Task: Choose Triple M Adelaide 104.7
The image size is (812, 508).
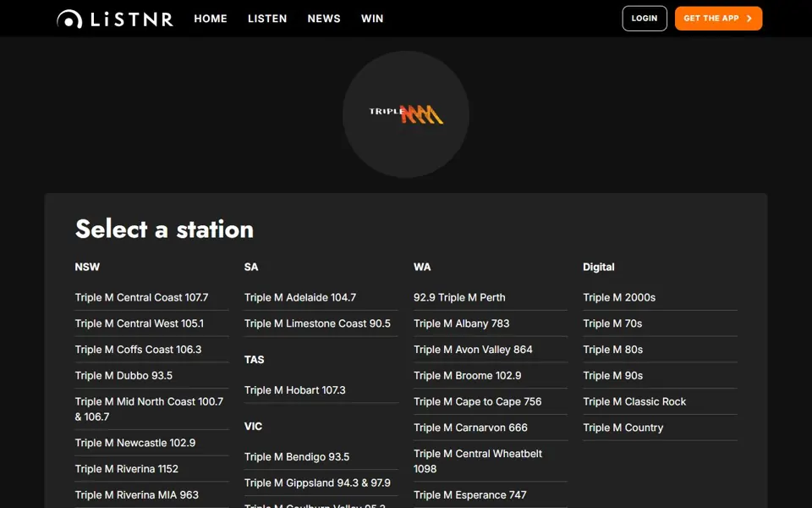Action: [299, 297]
